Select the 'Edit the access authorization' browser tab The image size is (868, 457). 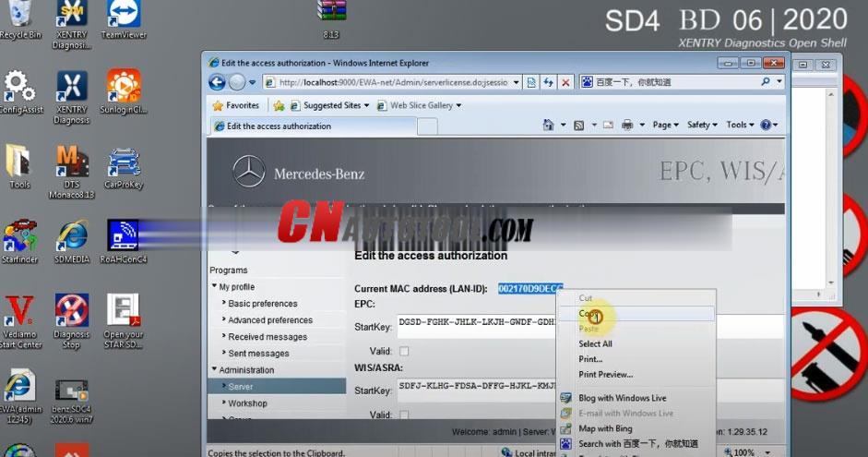313,126
